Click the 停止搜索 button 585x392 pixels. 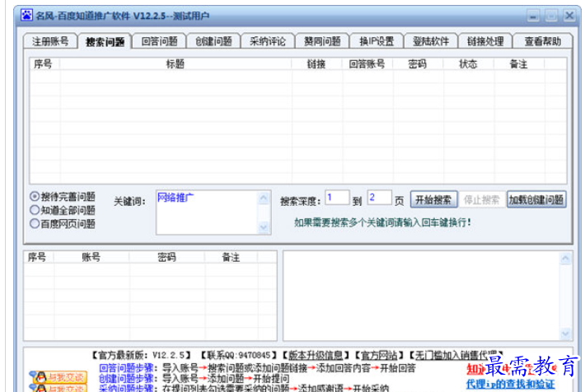[481, 200]
